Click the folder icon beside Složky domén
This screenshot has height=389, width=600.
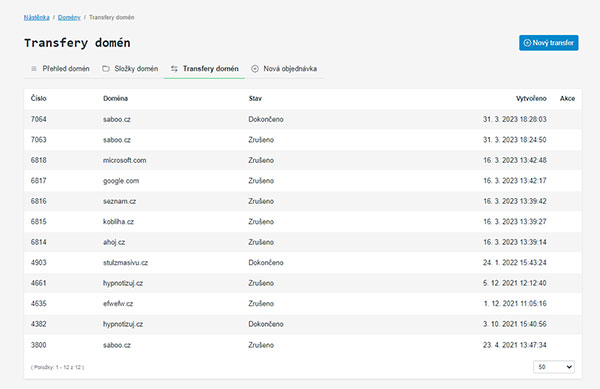click(106, 69)
